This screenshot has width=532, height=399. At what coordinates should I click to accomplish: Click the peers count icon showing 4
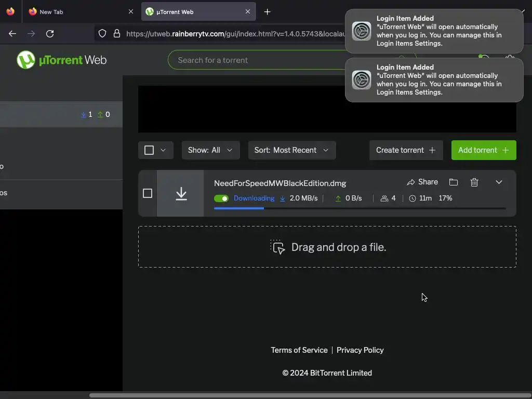(x=384, y=198)
